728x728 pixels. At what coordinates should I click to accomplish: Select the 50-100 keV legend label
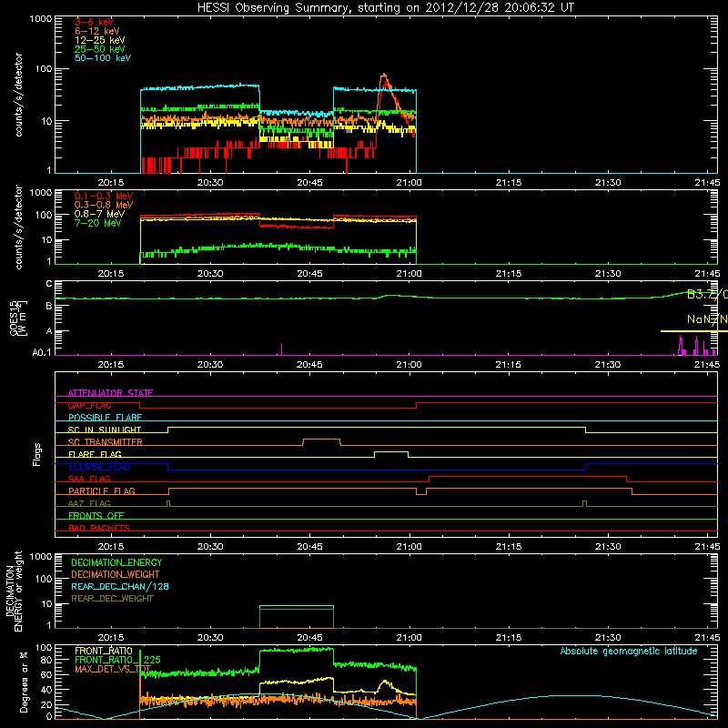point(103,58)
